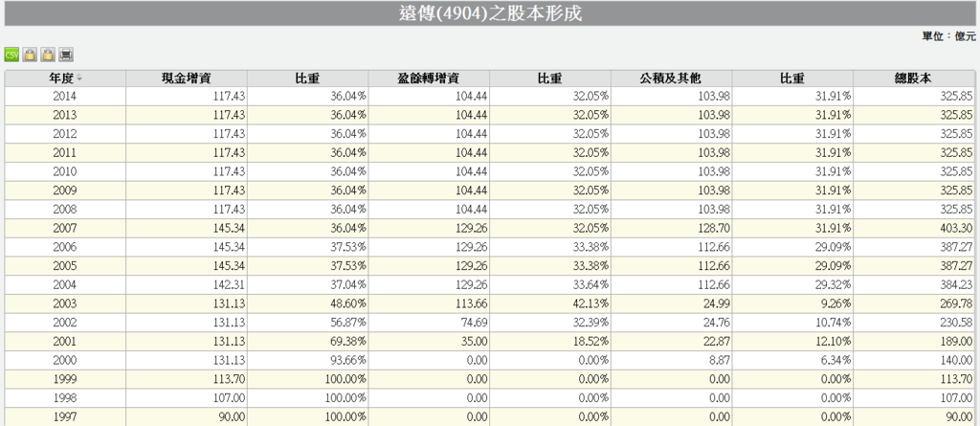
Task: Select the 盈餘轉增資 column header
Action: point(429,78)
